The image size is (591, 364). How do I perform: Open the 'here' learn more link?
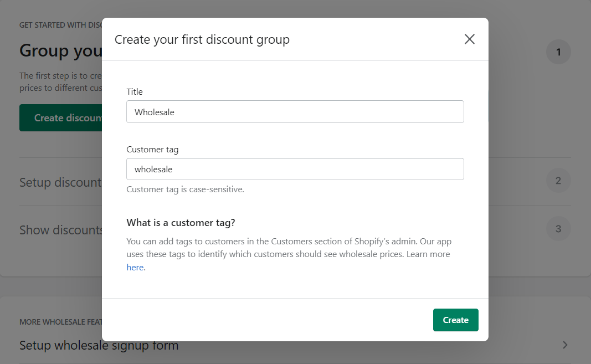pyautogui.click(x=135, y=267)
